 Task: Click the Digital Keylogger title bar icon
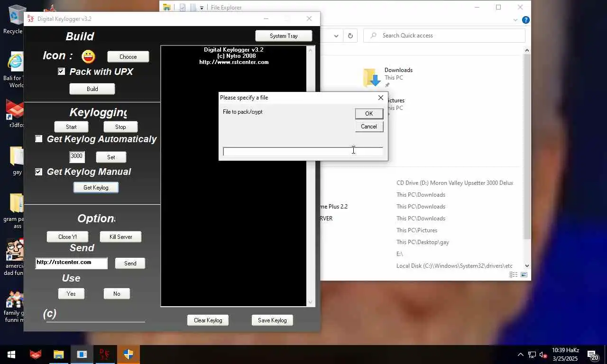(31, 18)
